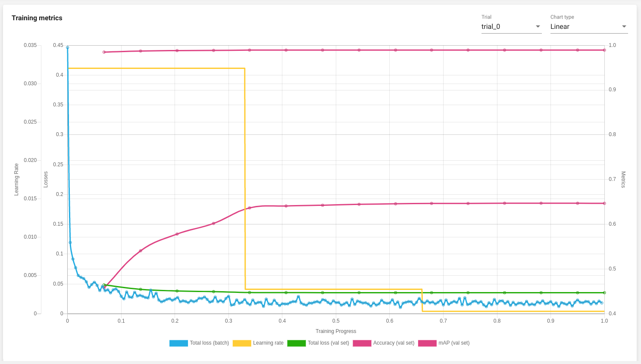Image resolution: width=641 pixels, height=364 pixels.
Task: Click the Training metrics heading
Action: [x=37, y=18]
